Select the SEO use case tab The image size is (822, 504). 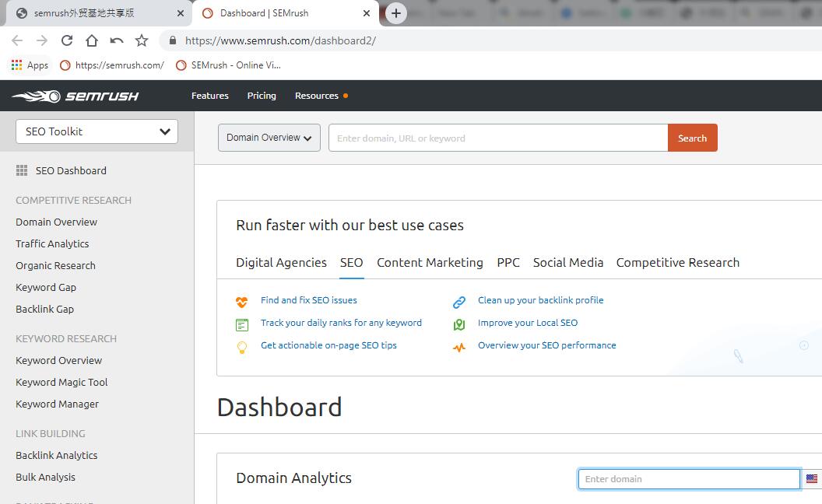tap(351, 262)
